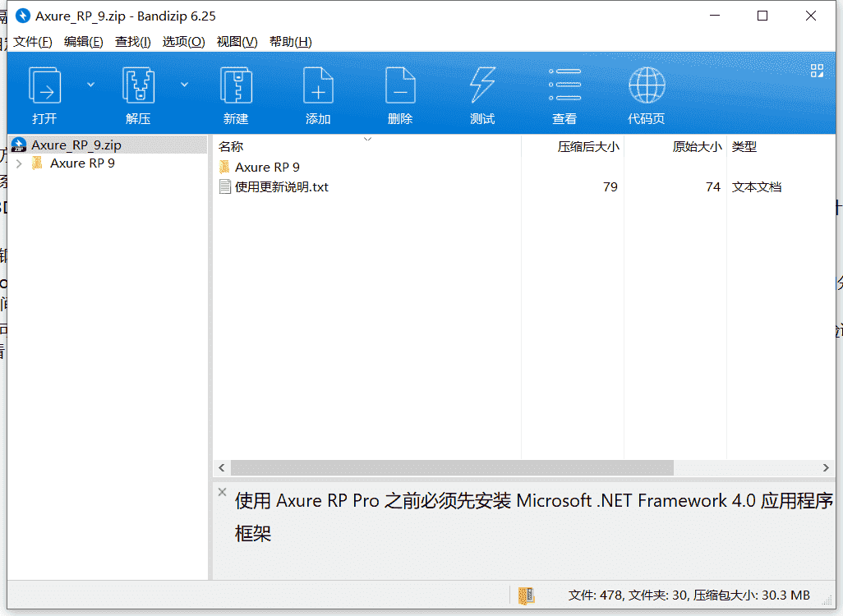The width and height of the screenshot is (843, 616).
Task: Sort by 类型 column header
Action: pyautogui.click(x=744, y=146)
